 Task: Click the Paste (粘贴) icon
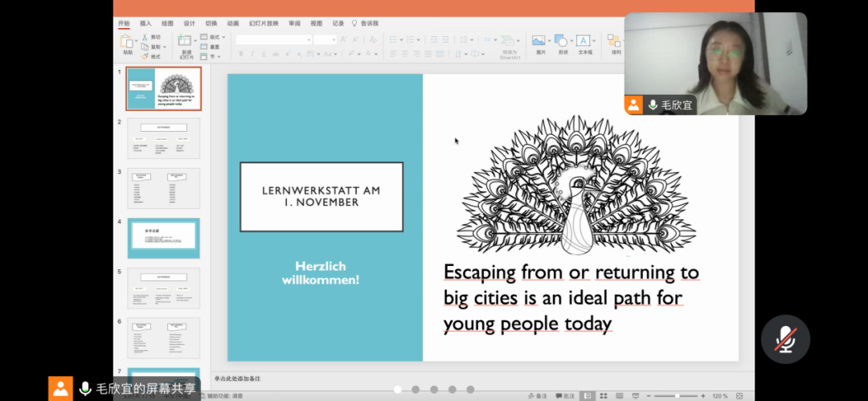tap(128, 41)
